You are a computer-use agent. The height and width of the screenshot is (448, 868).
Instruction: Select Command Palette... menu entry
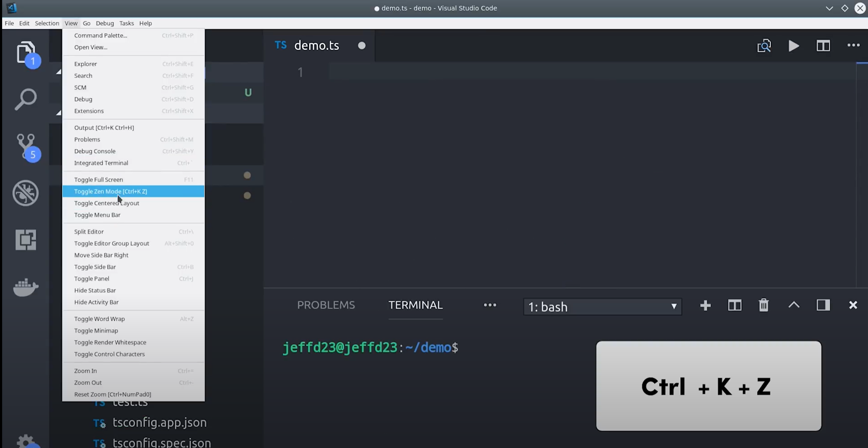(133, 35)
